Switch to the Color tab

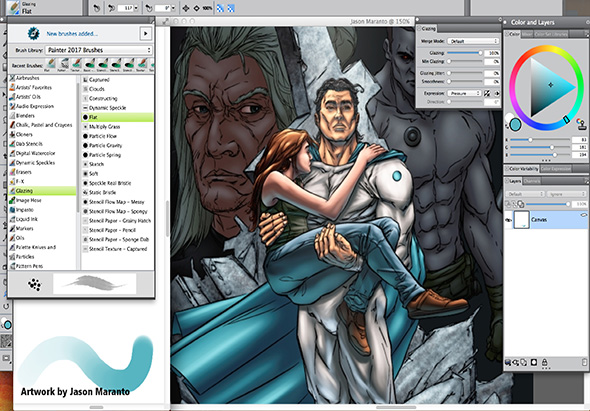[x=513, y=34]
